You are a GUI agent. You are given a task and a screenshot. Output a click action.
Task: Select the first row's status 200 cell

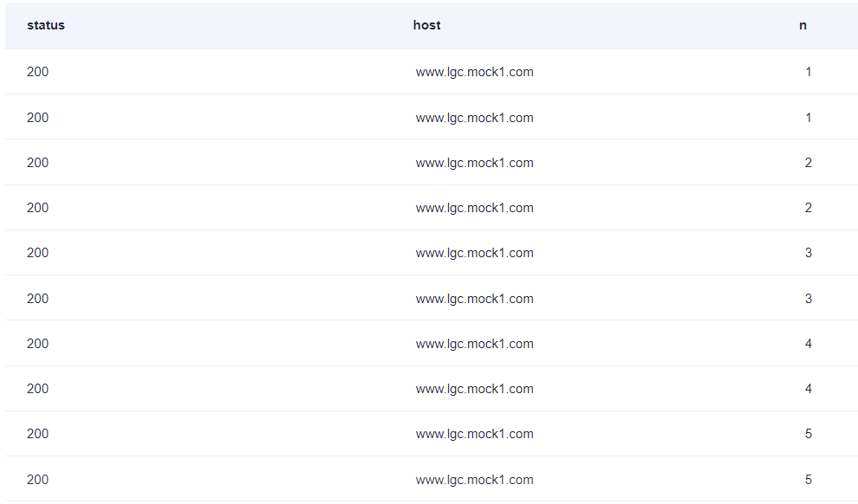(x=38, y=72)
